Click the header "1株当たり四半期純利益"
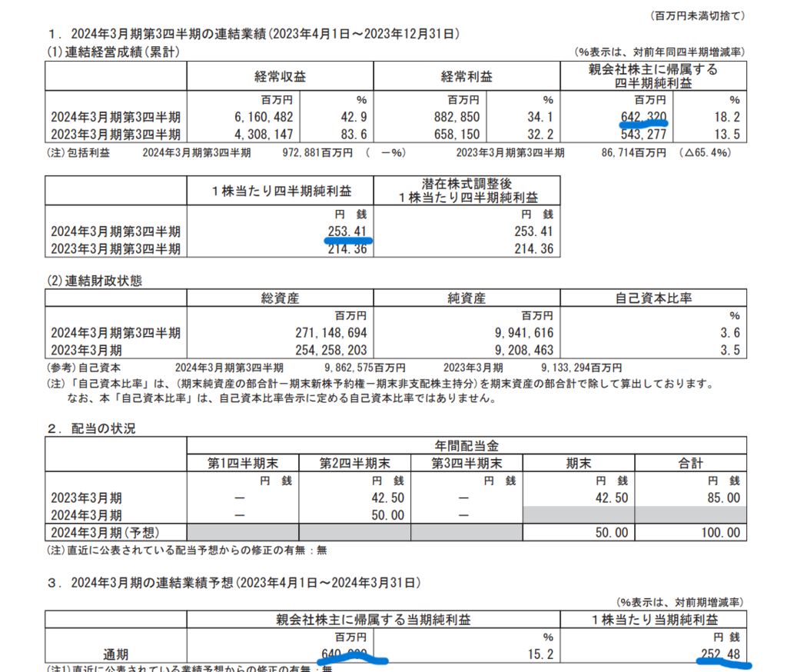 [x=281, y=191]
